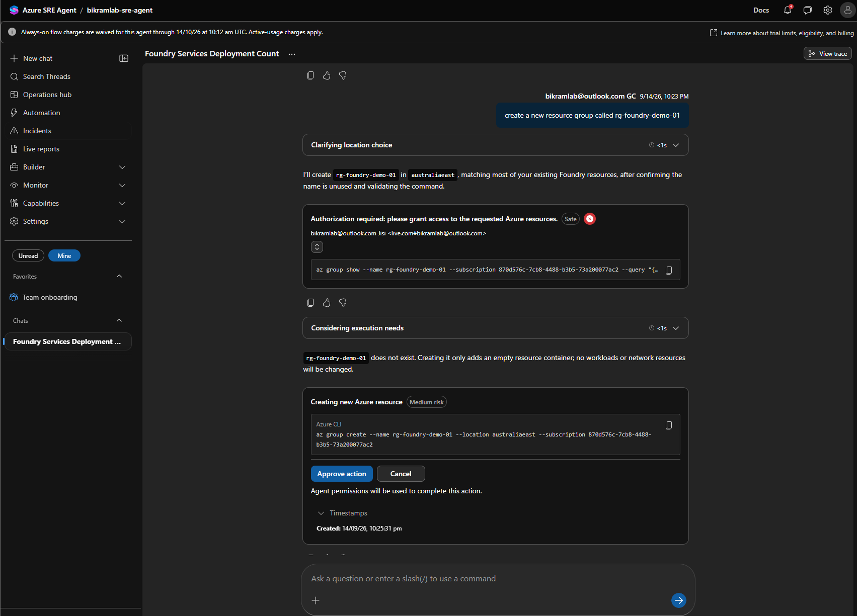Open thread options ellipsis menu
857x616 pixels.
point(292,54)
